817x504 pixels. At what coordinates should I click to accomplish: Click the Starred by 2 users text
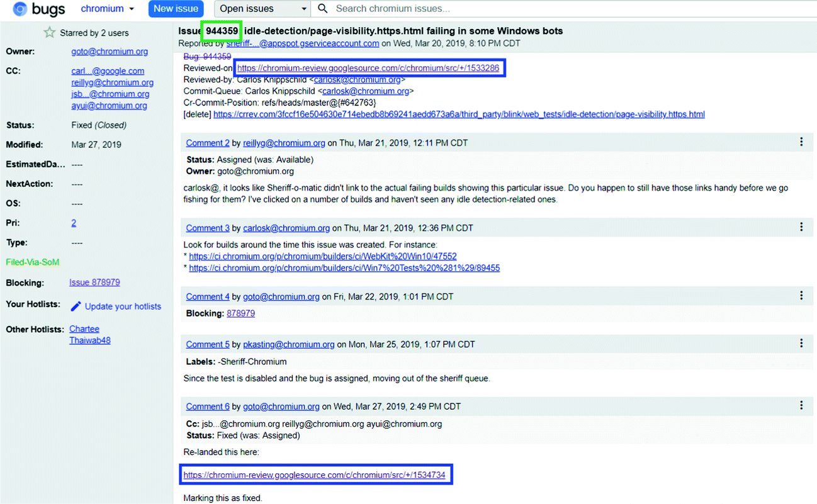(x=94, y=33)
